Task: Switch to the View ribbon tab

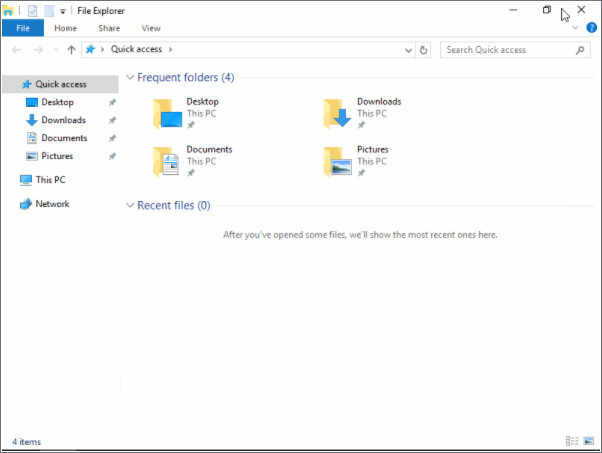Action: pos(151,28)
